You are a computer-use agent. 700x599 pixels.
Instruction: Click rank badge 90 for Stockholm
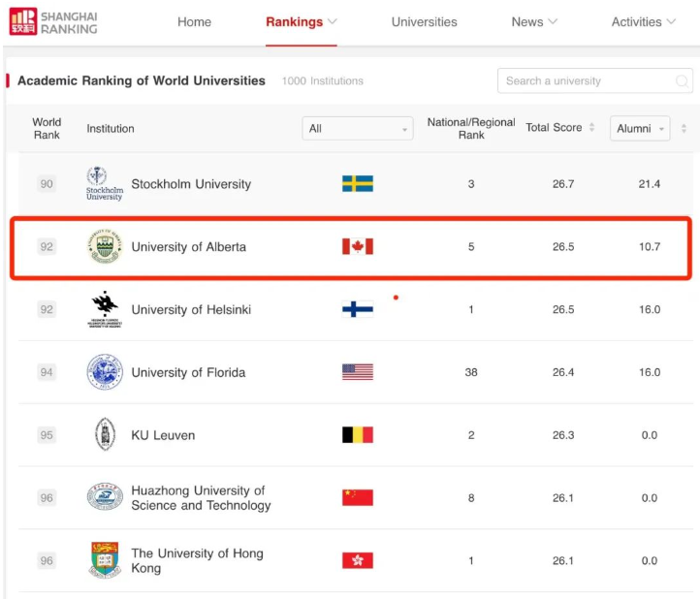click(x=47, y=184)
